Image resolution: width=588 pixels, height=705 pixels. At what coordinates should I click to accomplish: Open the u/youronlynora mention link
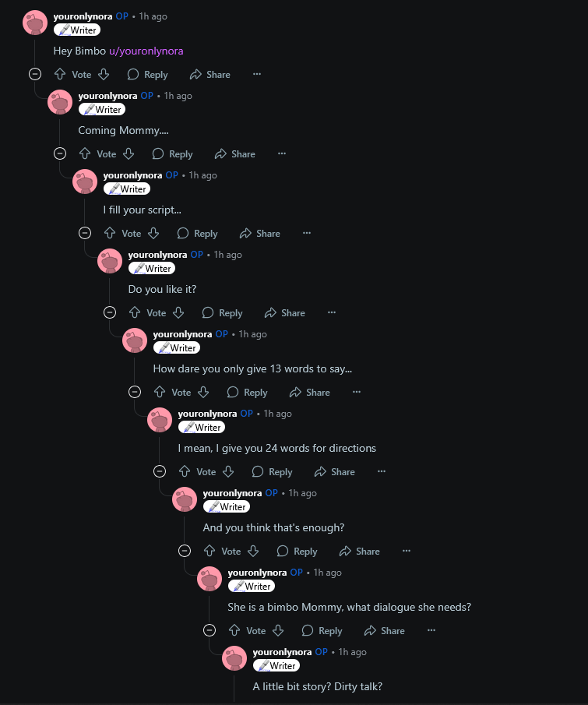146,51
